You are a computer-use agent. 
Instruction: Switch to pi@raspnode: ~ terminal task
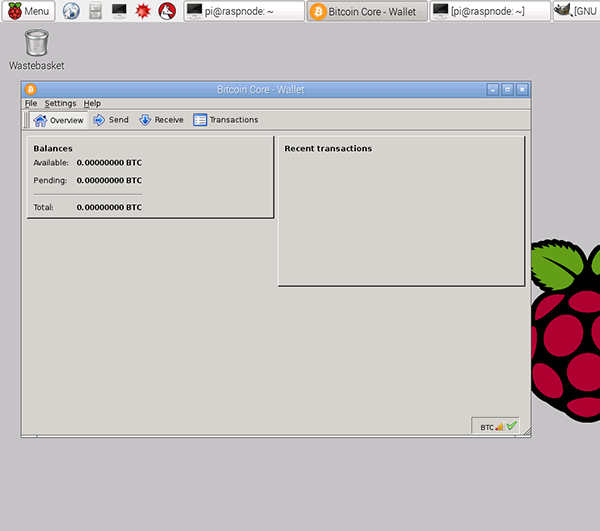click(244, 11)
